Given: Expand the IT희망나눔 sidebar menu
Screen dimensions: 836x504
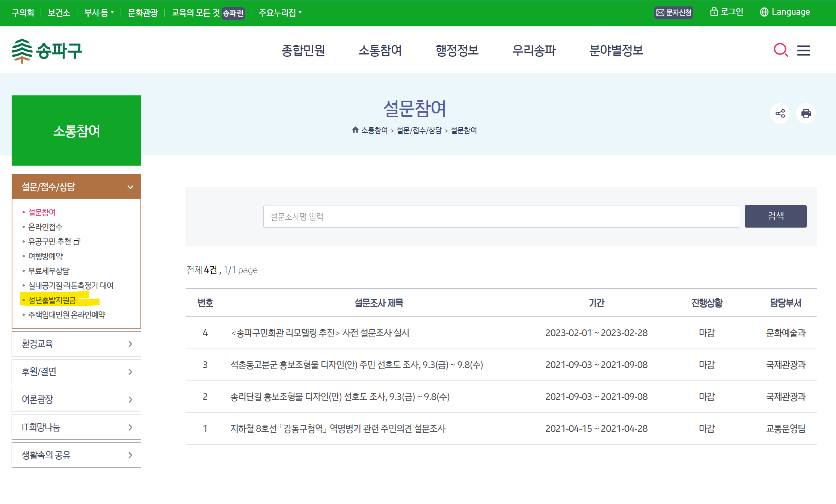Looking at the screenshot, I should coord(76,427).
